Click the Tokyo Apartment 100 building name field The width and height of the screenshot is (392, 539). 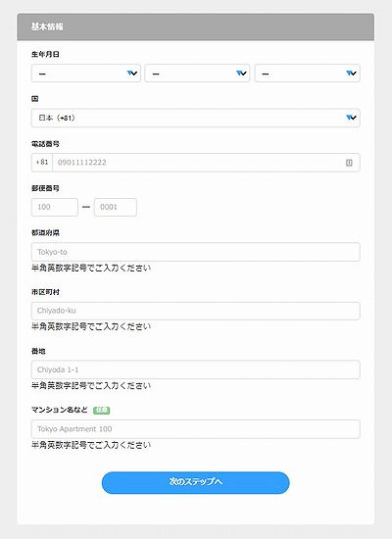[196, 429]
